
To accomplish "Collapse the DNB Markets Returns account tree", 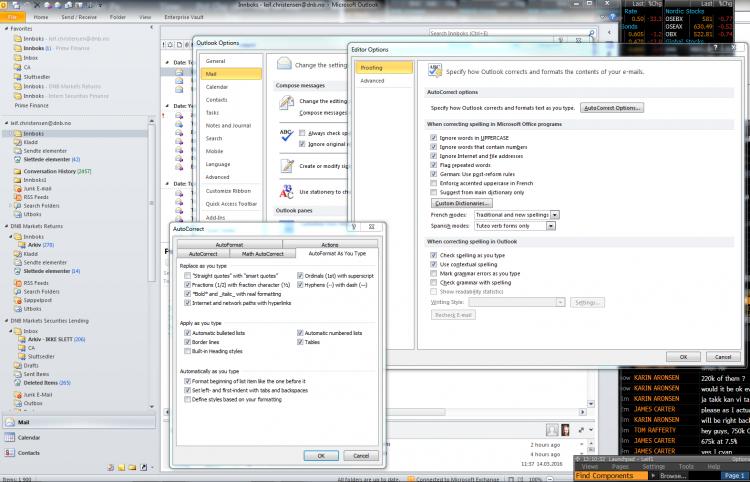I will pos(4,226).
